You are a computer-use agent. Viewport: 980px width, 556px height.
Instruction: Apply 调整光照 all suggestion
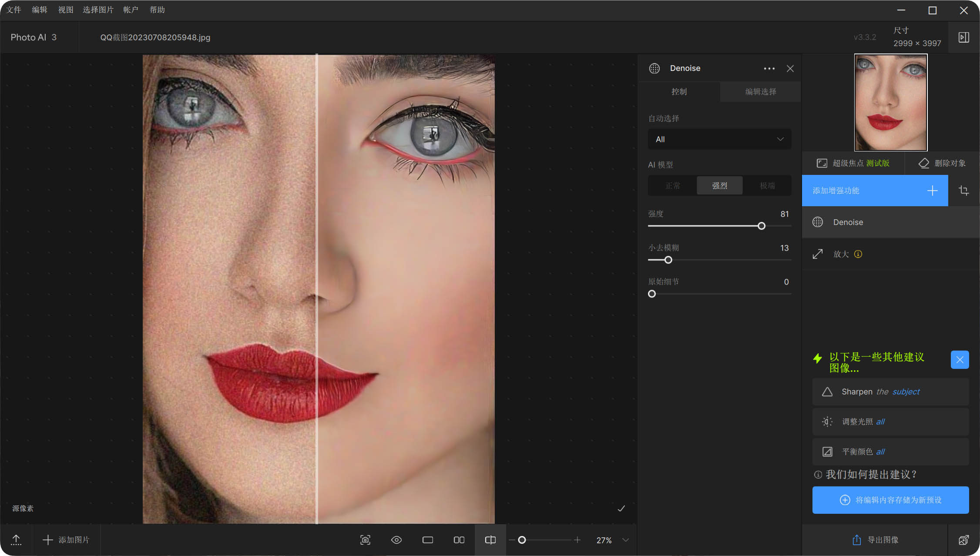click(890, 422)
